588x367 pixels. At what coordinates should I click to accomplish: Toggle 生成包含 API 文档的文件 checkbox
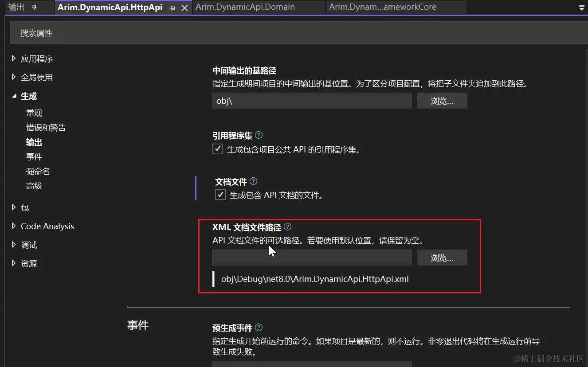pyautogui.click(x=220, y=195)
